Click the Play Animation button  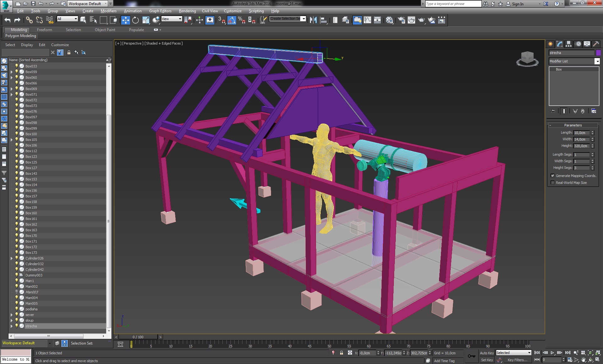click(552, 353)
